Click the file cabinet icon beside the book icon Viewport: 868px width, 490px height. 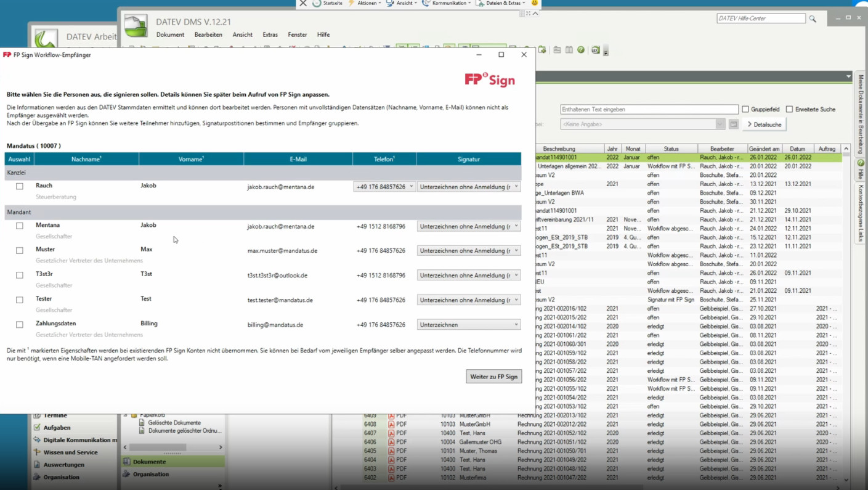pyautogui.click(x=557, y=50)
